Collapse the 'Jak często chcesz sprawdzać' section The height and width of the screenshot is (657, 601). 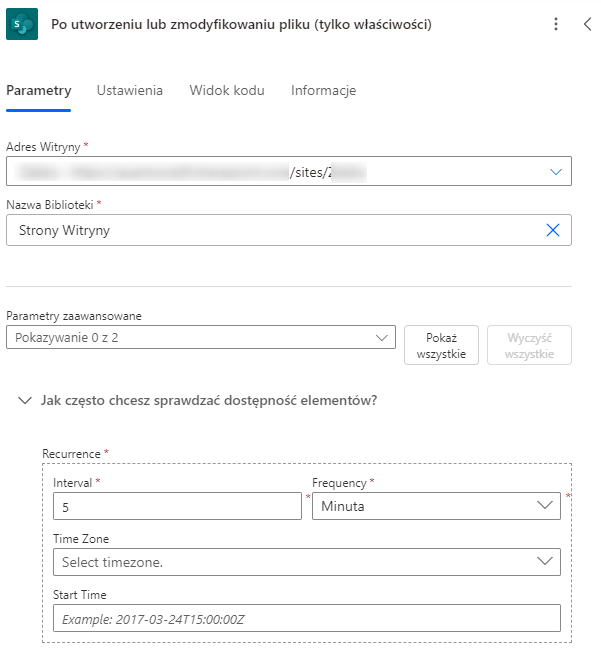[x=24, y=400]
